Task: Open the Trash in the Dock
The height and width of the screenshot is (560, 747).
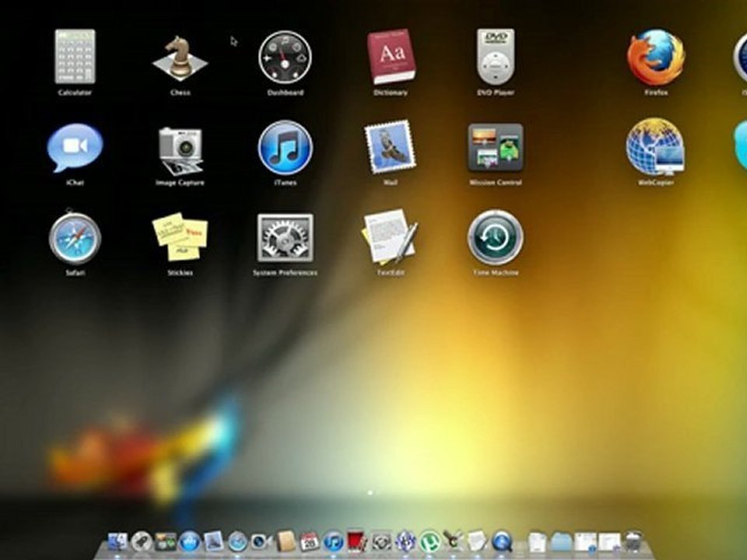Action: (633, 541)
